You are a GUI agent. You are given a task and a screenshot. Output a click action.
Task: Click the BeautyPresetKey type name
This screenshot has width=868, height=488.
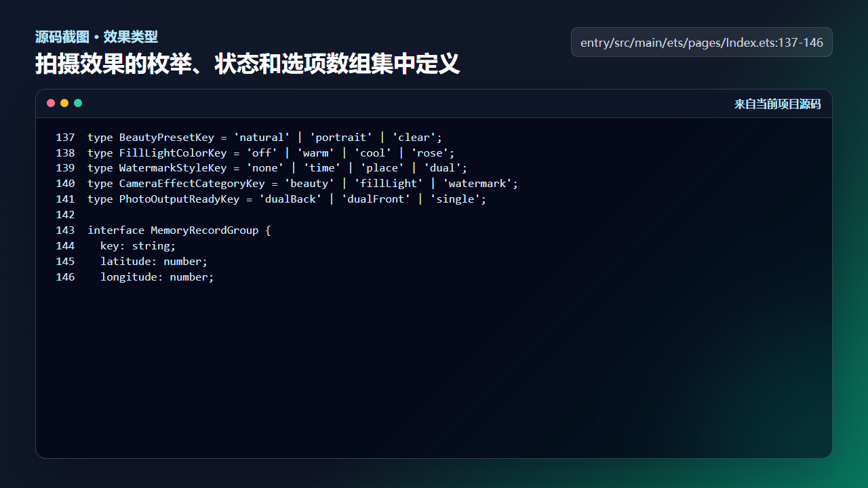click(x=167, y=138)
